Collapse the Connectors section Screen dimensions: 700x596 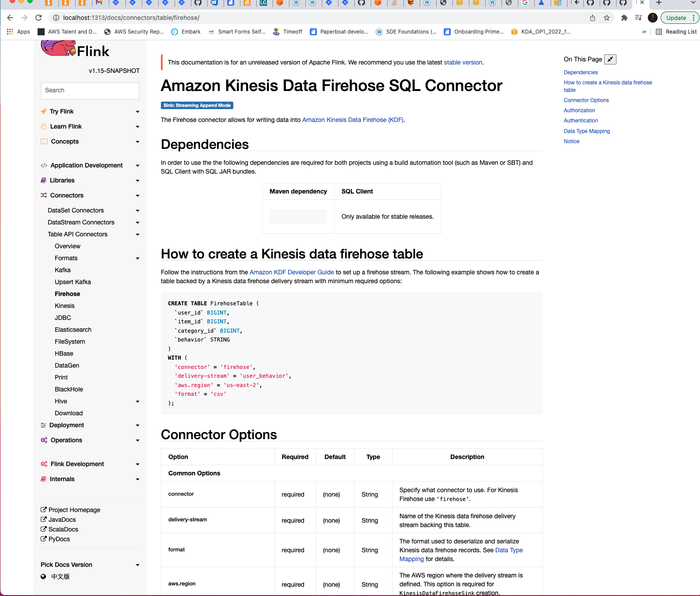tap(90, 195)
